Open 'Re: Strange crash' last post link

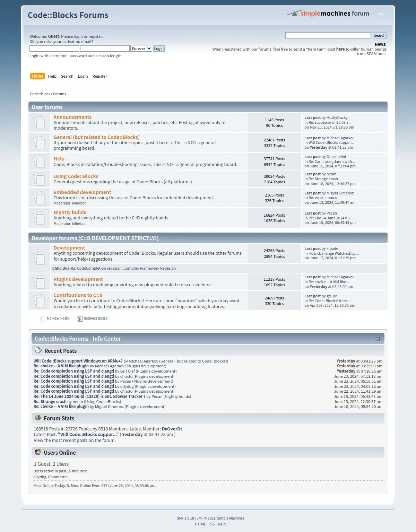click(x=323, y=179)
